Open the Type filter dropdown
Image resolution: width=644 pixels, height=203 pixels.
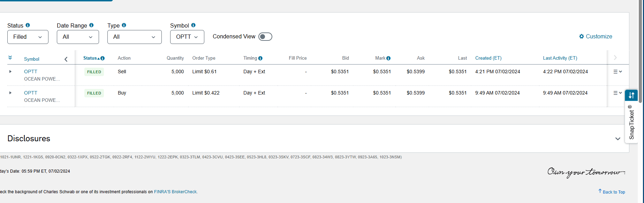[134, 37]
